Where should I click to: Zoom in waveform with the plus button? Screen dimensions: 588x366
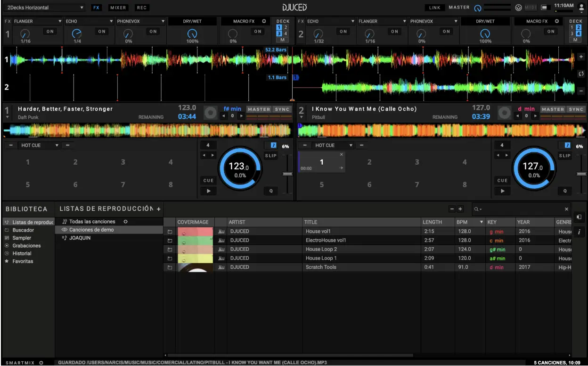[581, 57]
